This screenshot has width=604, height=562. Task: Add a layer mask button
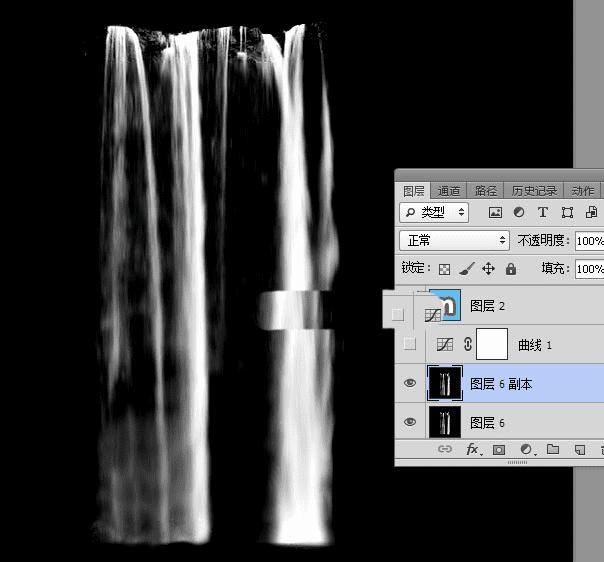(x=499, y=450)
